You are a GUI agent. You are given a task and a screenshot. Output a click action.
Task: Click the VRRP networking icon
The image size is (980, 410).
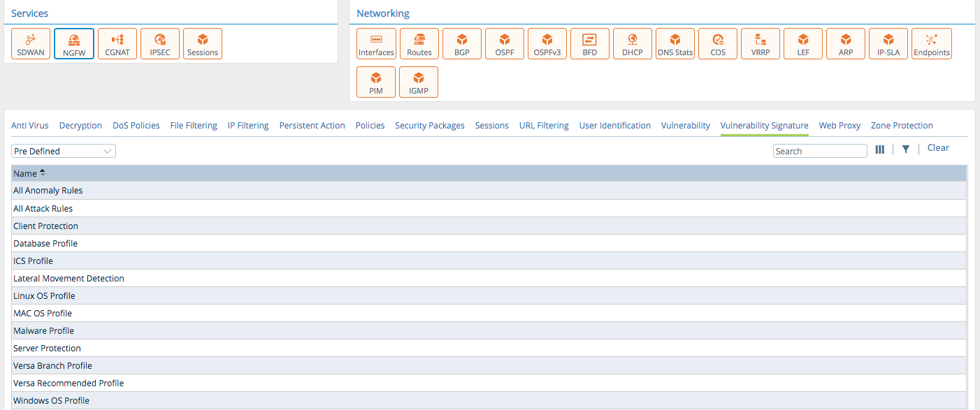tap(760, 43)
